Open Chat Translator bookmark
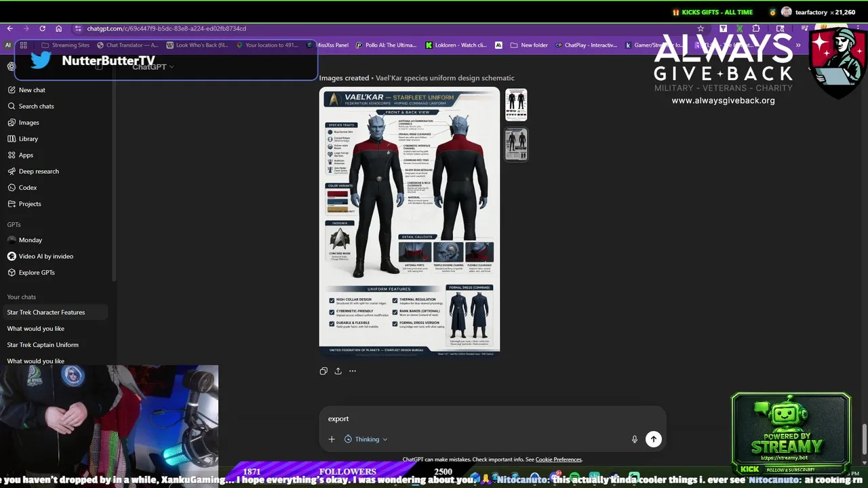Screen dimensions: 868x488 point(127,45)
